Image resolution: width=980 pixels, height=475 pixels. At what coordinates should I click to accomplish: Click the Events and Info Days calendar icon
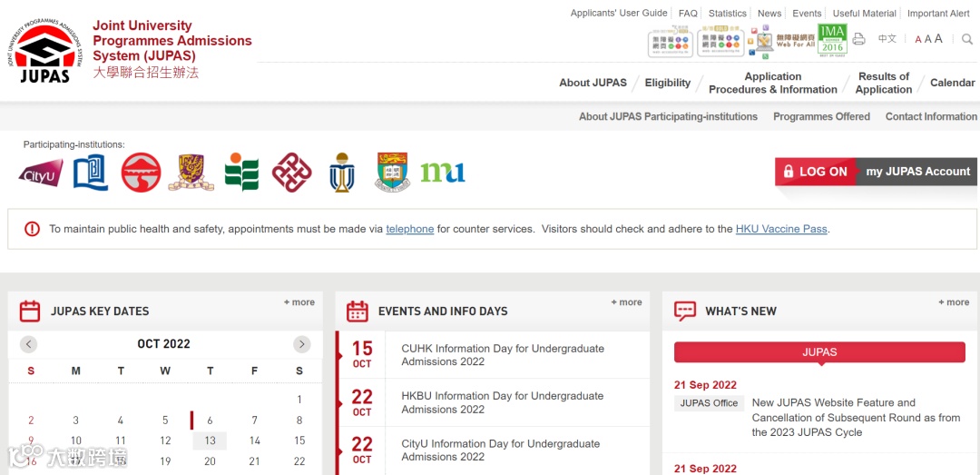tap(358, 311)
